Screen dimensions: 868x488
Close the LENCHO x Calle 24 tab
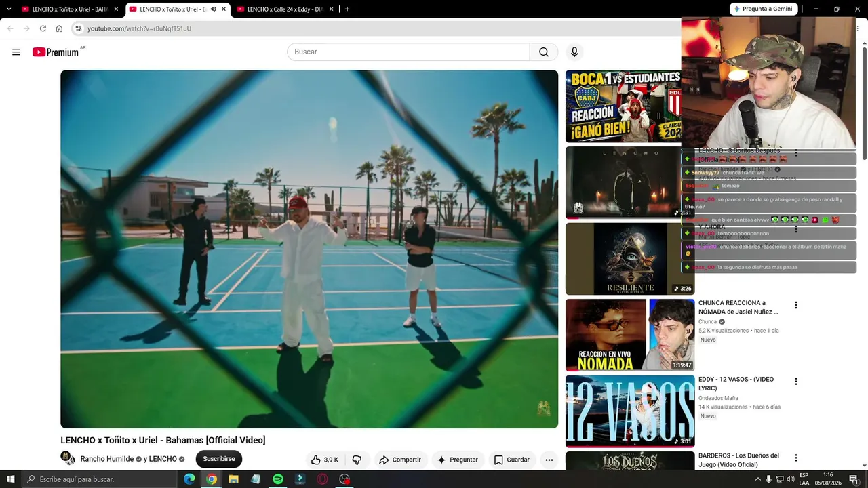pyautogui.click(x=331, y=9)
